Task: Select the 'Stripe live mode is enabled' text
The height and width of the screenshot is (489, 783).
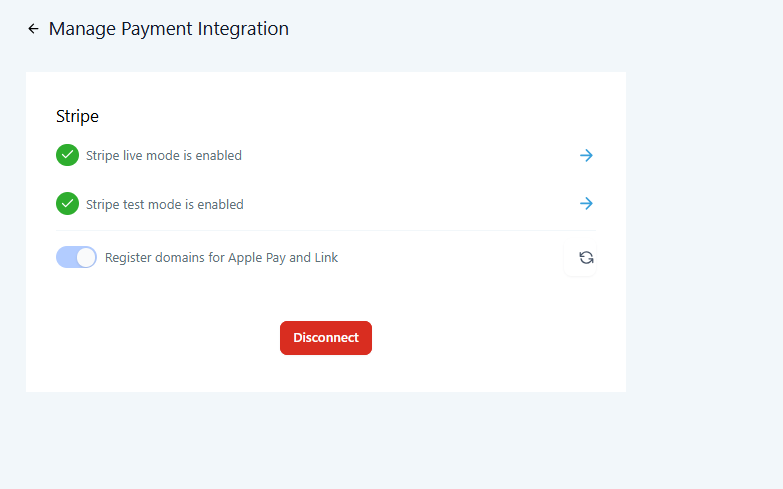Action: tap(164, 155)
